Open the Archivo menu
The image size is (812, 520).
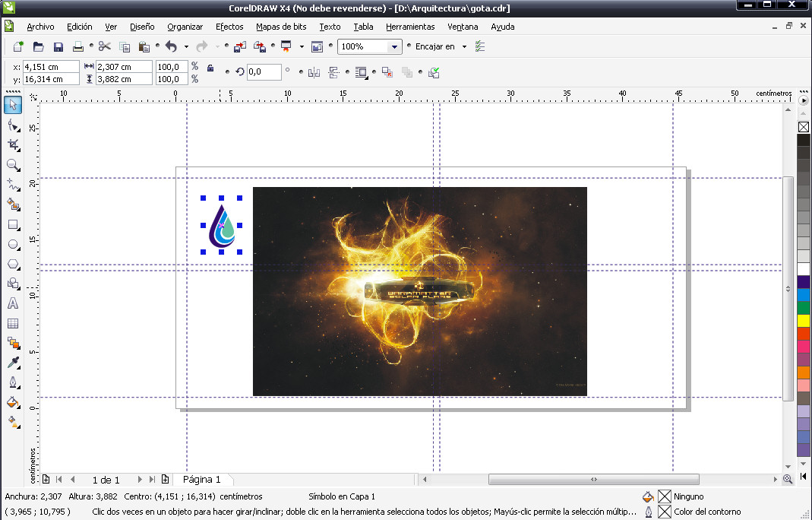pyautogui.click(x=40, y=27)
